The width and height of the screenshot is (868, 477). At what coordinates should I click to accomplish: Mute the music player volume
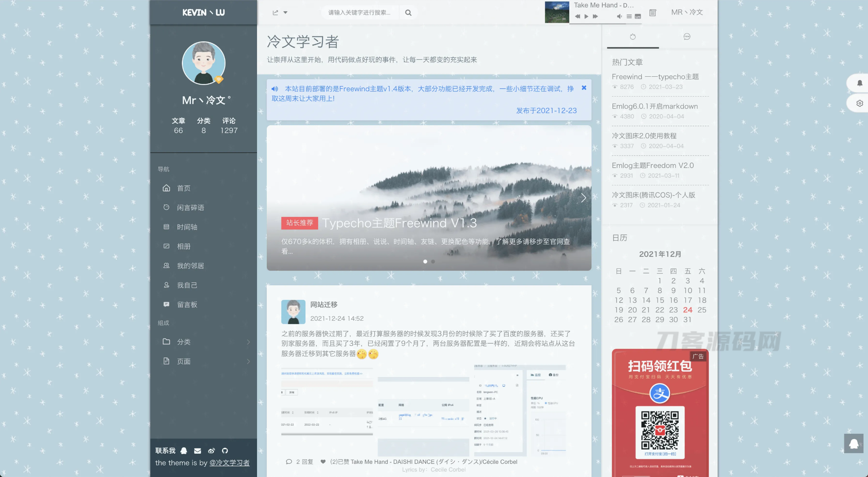click(x=619, y=17)
